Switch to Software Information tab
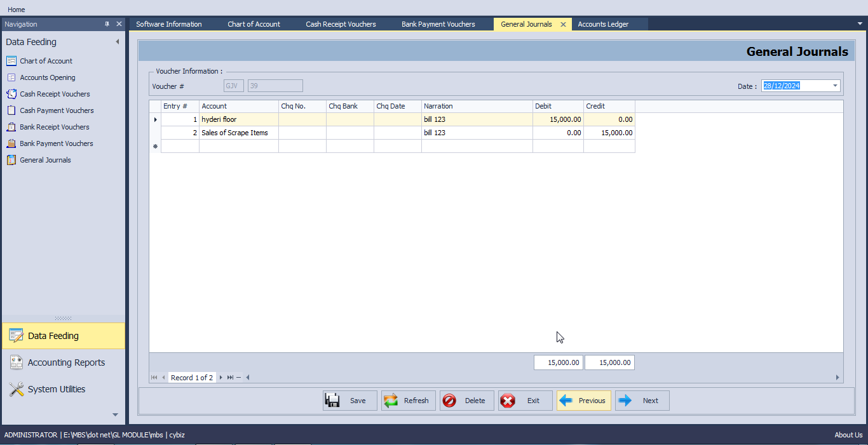868x445 pixels. 169,24
